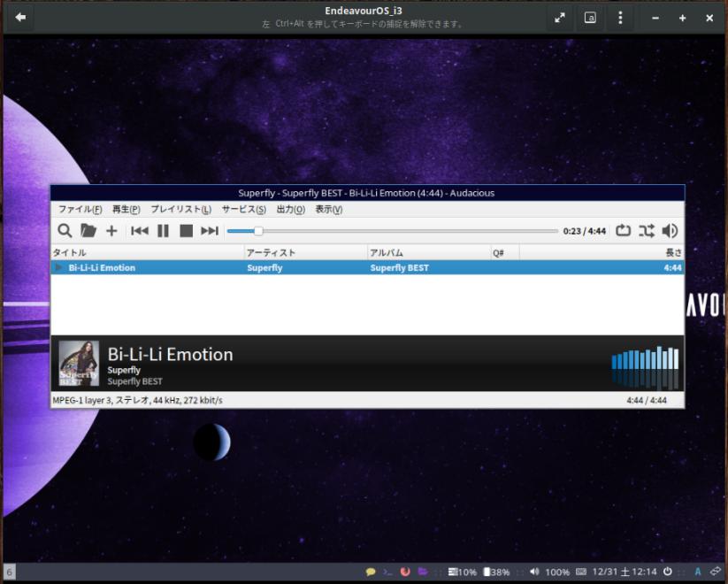Toggle shuffle mode
This screenshot has height=584, width=728.
point(647,230)
